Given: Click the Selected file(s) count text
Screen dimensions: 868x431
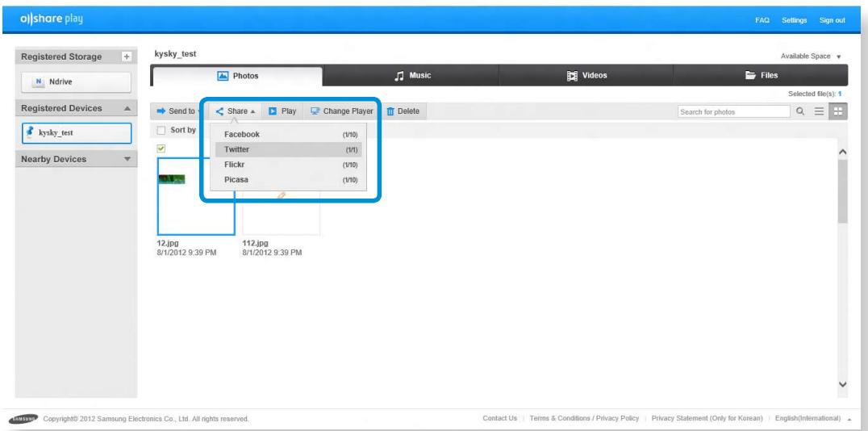Looking at the screenshot, I should click(x=815, y=94).
